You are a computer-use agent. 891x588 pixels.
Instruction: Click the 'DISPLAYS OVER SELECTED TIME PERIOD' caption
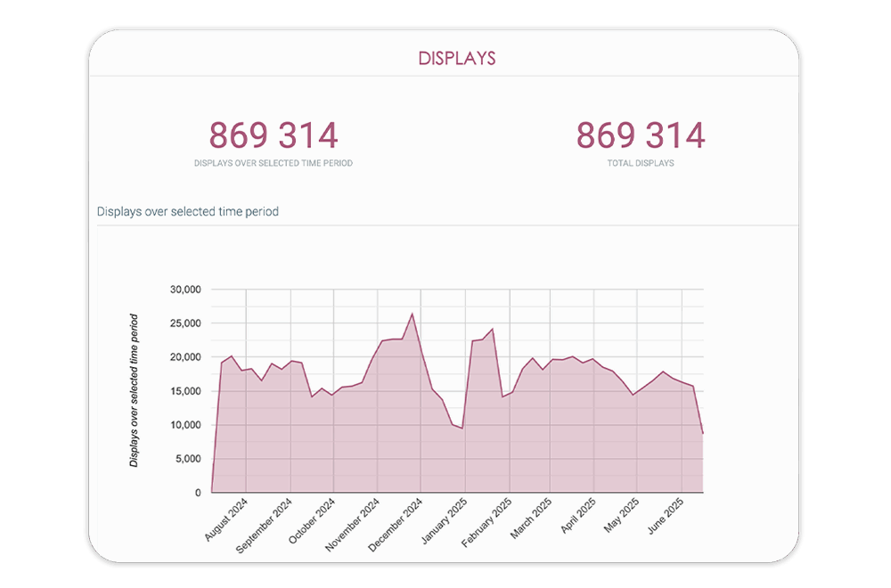point(274,164)
